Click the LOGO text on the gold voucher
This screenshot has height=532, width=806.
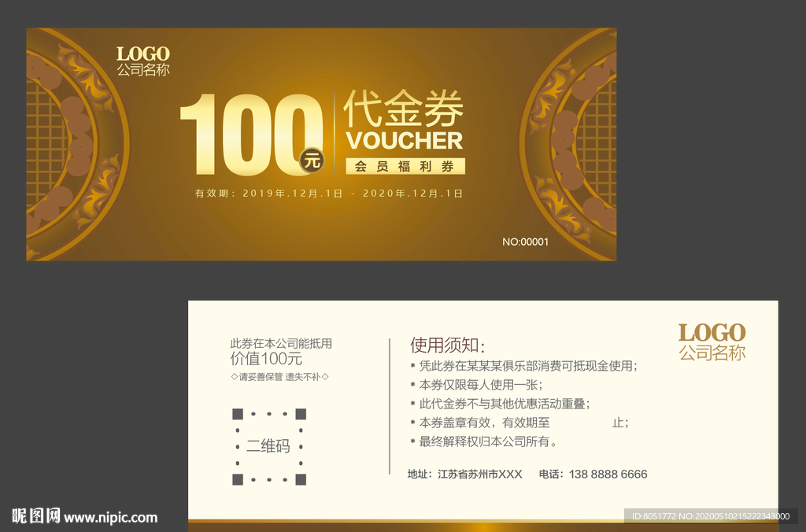click(144, 54)
